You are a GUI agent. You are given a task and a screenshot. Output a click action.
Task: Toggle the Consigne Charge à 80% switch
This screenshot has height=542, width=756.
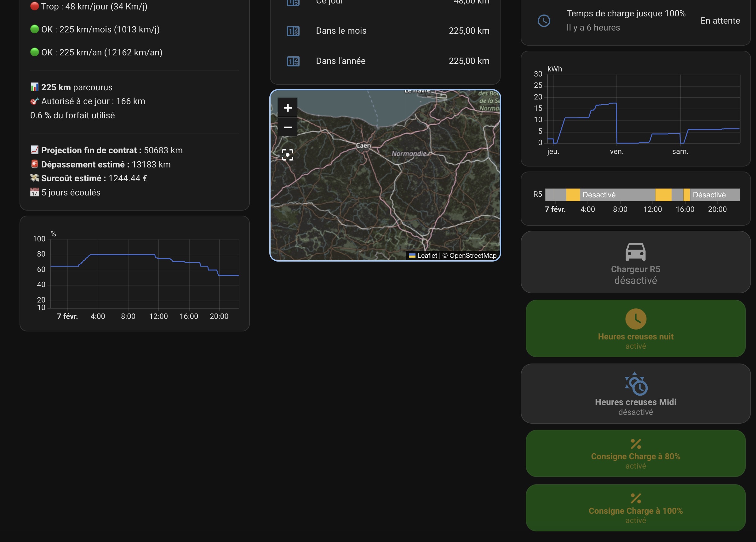point(635,456)
